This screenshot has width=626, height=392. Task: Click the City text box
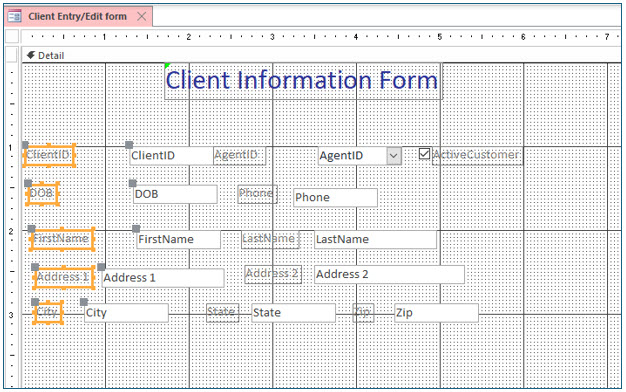(126, 313)
